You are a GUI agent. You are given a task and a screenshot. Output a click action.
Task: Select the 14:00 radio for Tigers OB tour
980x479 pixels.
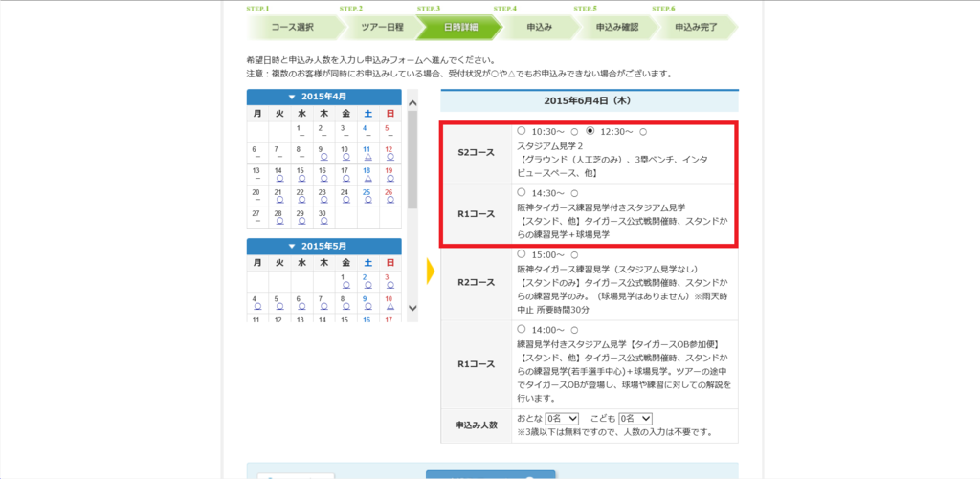(x=521, y=328)
